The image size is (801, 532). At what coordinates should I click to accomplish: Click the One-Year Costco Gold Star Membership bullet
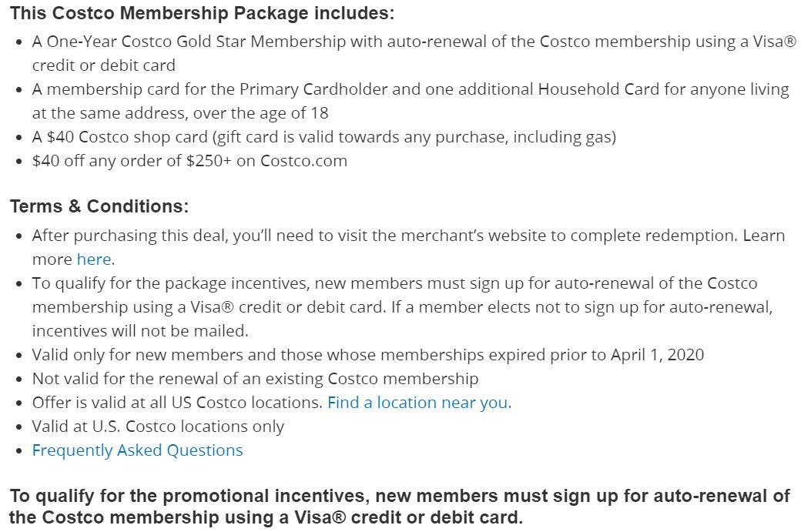(414, 53)
